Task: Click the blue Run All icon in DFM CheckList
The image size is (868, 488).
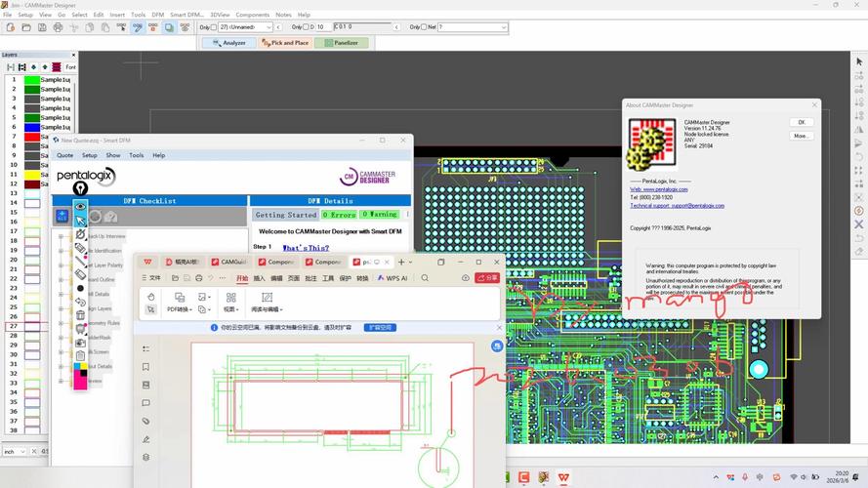Action: [62, 217]
